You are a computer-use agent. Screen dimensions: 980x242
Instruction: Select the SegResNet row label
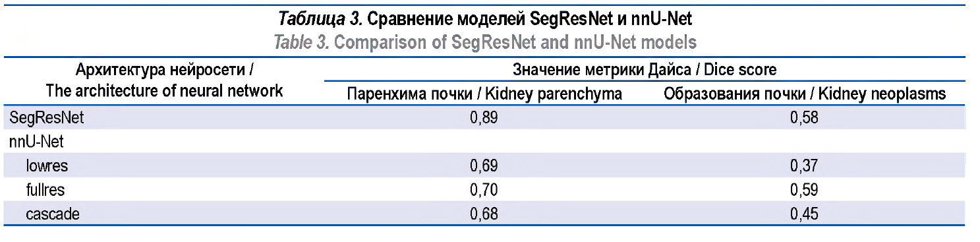(x=39, y=118)
